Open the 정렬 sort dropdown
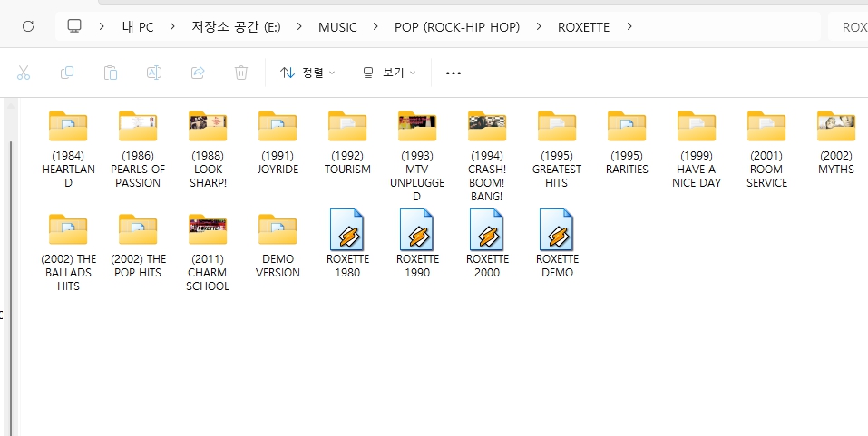 coord(307,73)
